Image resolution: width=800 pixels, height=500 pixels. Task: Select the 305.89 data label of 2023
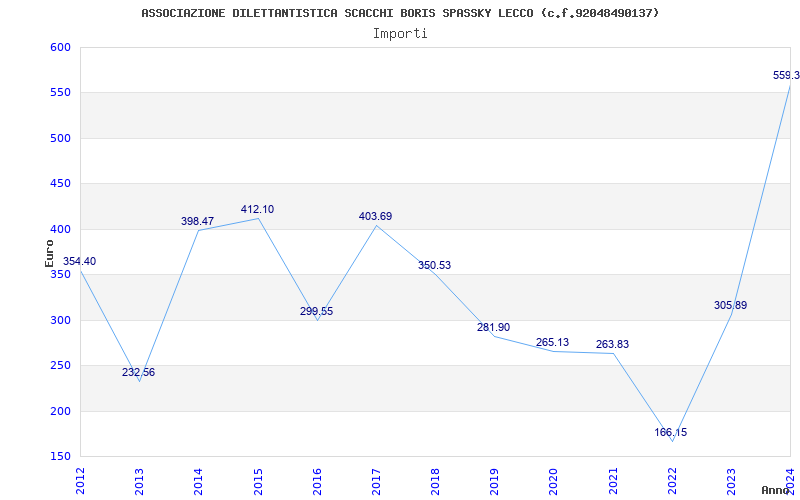coord(731,306)
